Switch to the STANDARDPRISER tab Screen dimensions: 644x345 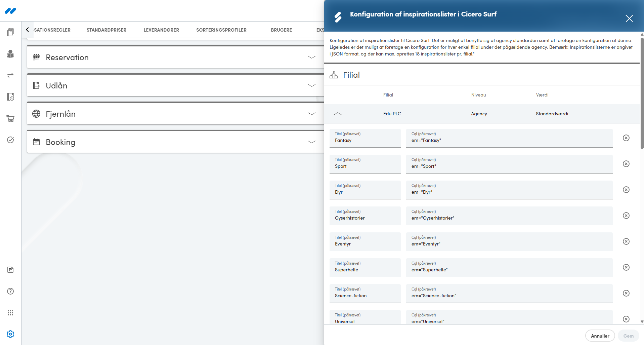click(x=106, y=30)
